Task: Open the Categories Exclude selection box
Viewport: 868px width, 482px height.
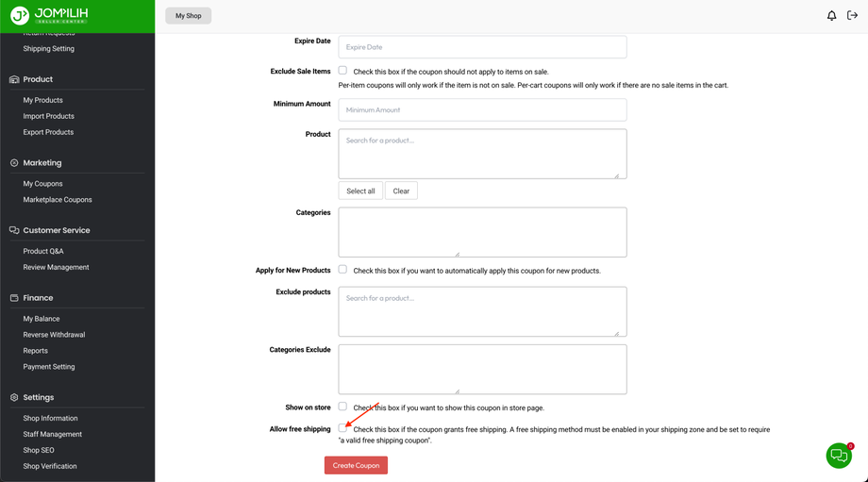Action: (482, 369)
